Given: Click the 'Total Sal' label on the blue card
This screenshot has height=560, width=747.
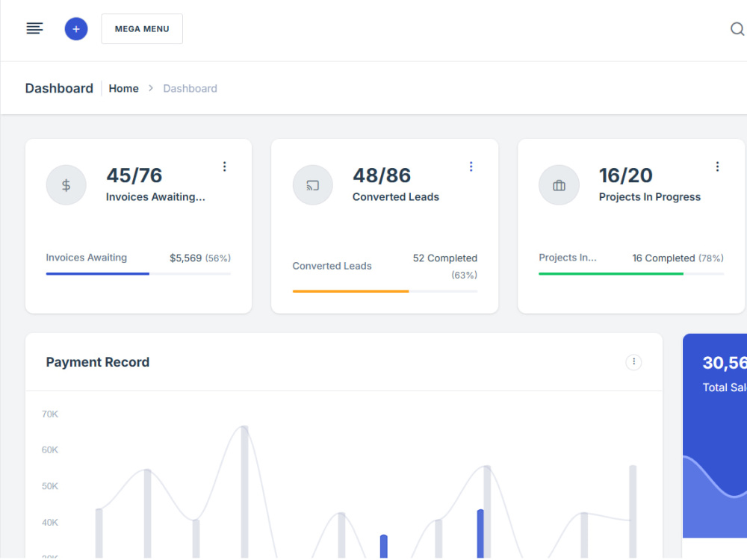Looking at the screenshot, I should point(725,388).
